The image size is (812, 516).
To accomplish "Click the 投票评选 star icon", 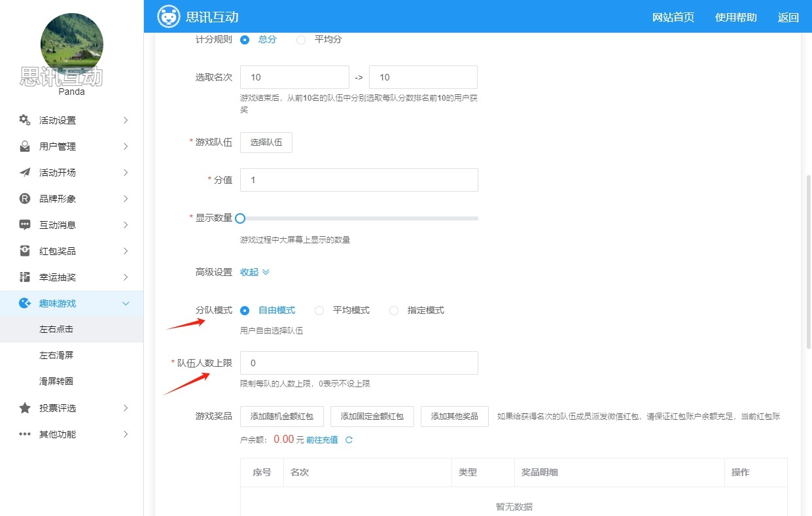I will tap(25, 407).
